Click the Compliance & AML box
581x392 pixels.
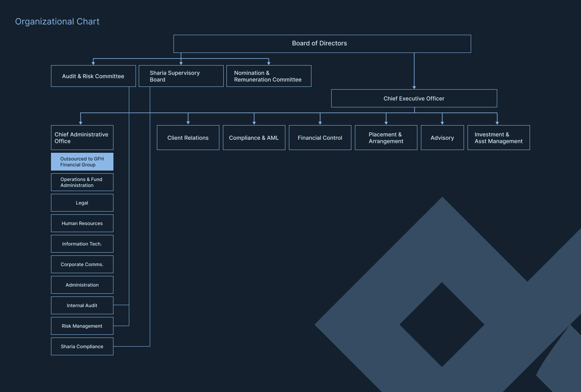[254, 138]
